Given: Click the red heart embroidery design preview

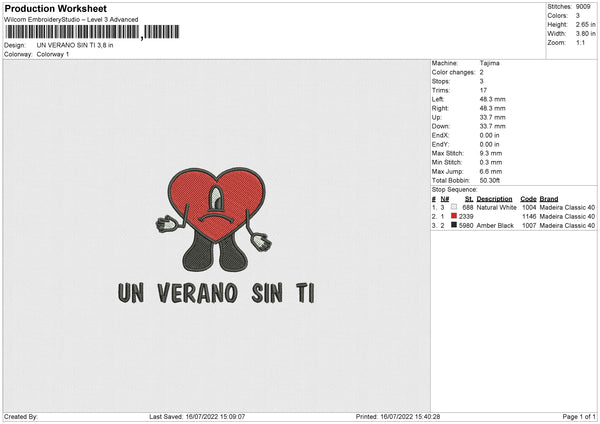Looking at the screenshot, I should (214, 220).
